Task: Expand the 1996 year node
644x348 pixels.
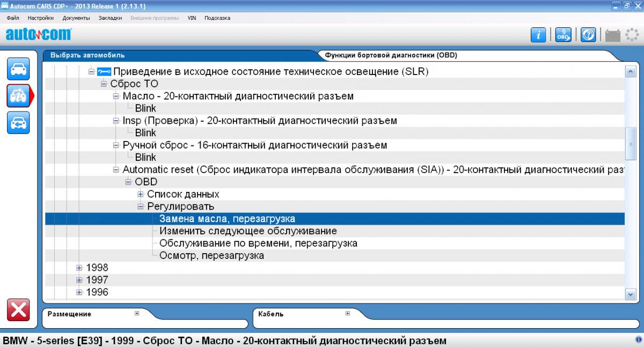Action: coord(79,292)
